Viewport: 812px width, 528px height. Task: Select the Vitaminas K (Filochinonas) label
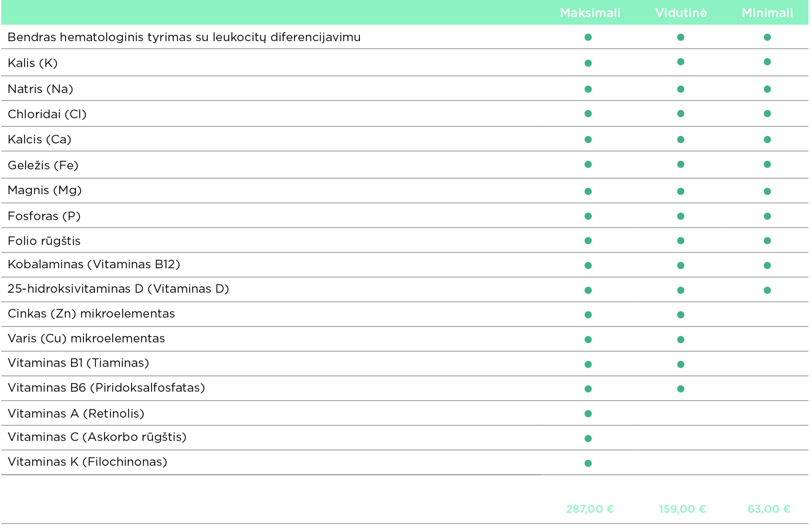click(88, 462)
